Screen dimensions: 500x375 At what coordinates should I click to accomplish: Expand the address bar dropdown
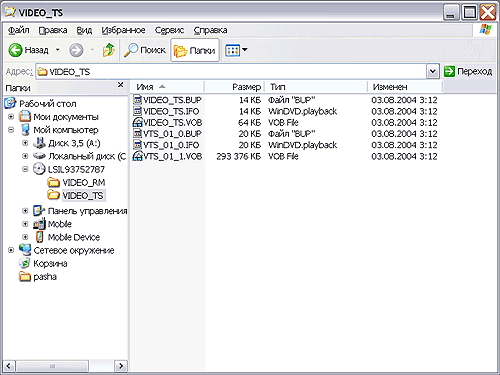point(433,72)
